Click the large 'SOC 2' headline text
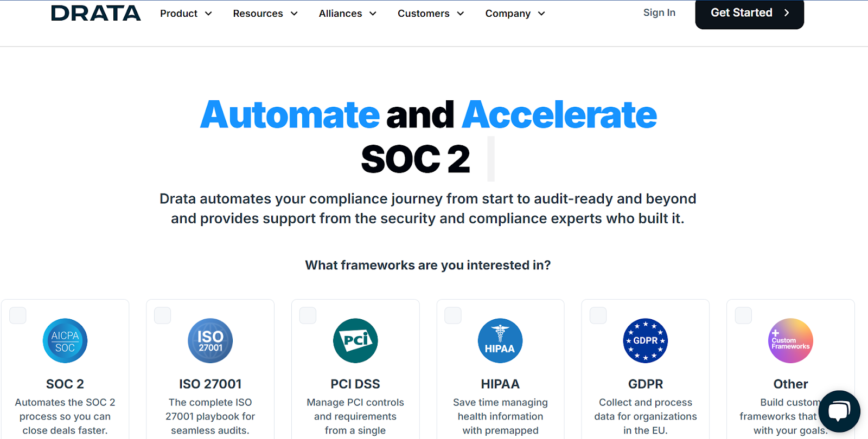Viewport: 868px width, 439px height. [416, 159]
